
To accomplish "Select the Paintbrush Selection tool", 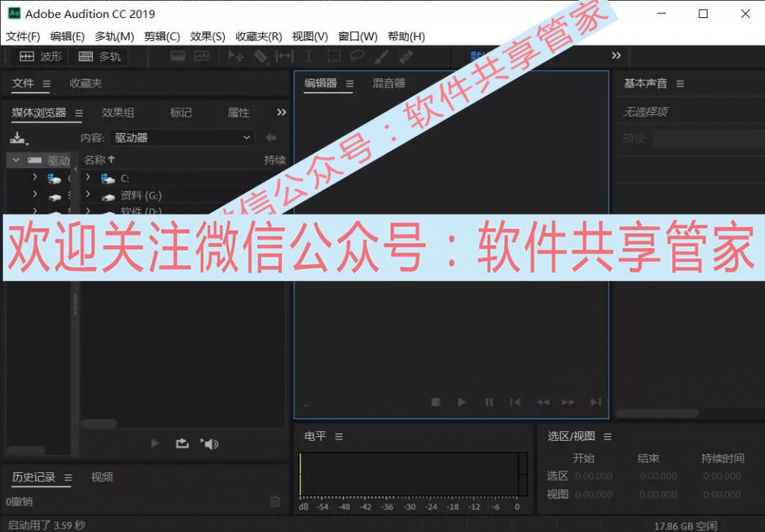I will (382, 56).
